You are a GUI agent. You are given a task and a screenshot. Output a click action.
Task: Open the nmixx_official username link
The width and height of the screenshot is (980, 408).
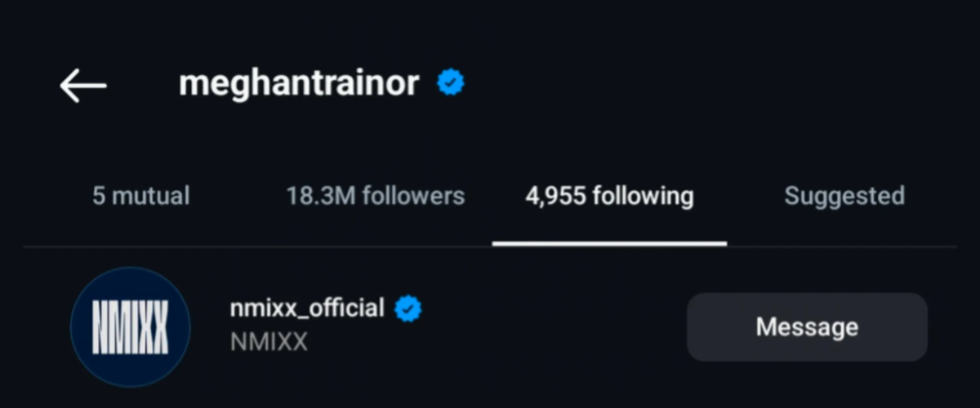tap(307, 308)
